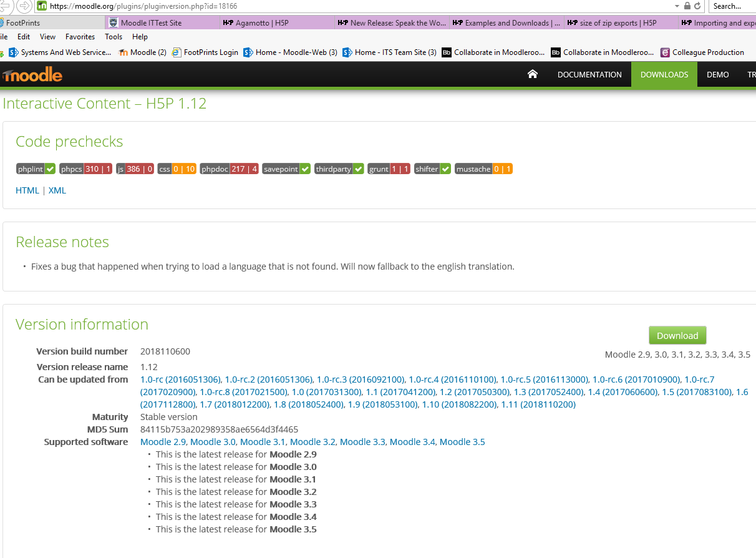Click the mustache 0 | 1 badge
The width and height of the screenshot is (756, 558).
tap(483, 169)
